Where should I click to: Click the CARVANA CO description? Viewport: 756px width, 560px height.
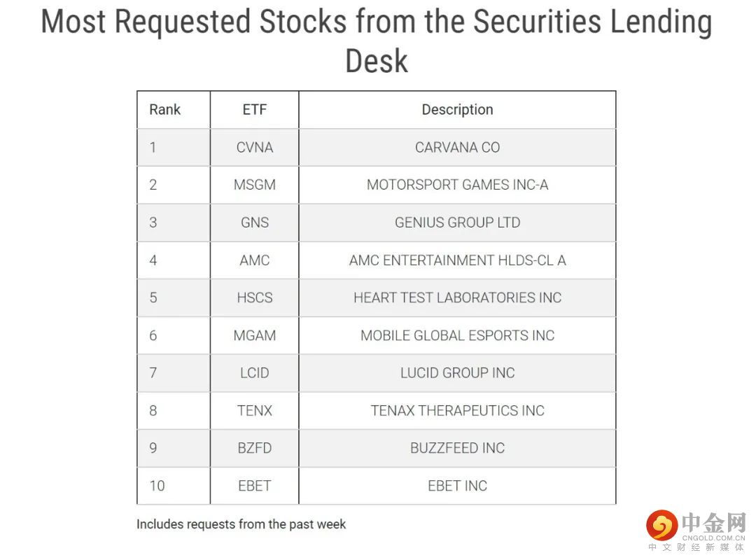click(x=457, y=148)
